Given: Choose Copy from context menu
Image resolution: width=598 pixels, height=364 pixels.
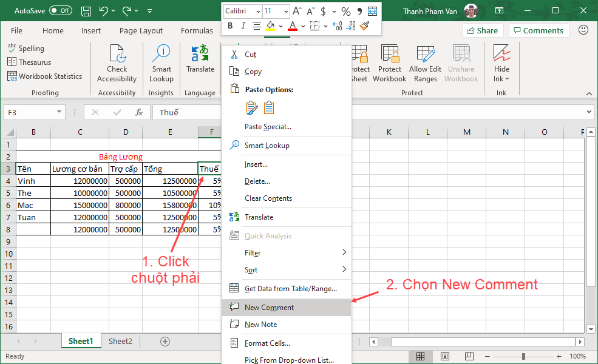Looking at the screenshot, I should (287, 72).
